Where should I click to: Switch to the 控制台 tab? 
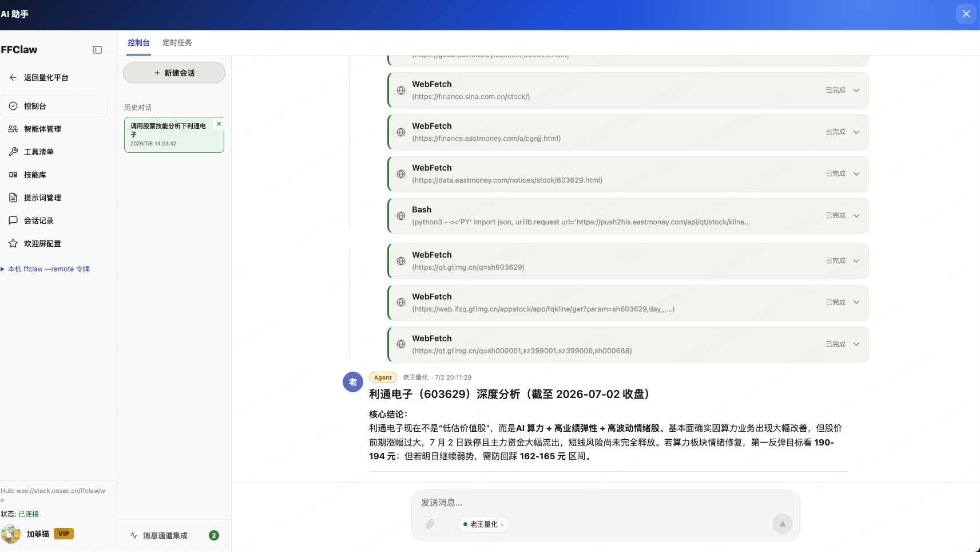(x=138, y=43)
